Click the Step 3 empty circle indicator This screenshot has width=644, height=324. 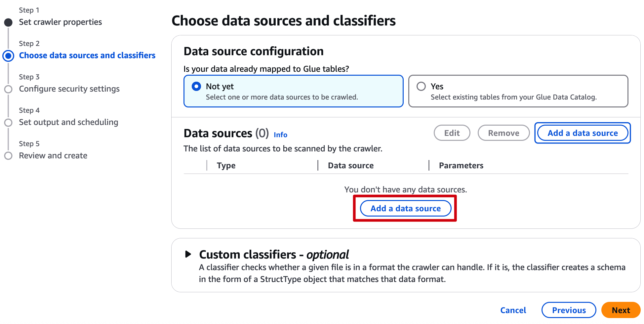click(8, 89)
